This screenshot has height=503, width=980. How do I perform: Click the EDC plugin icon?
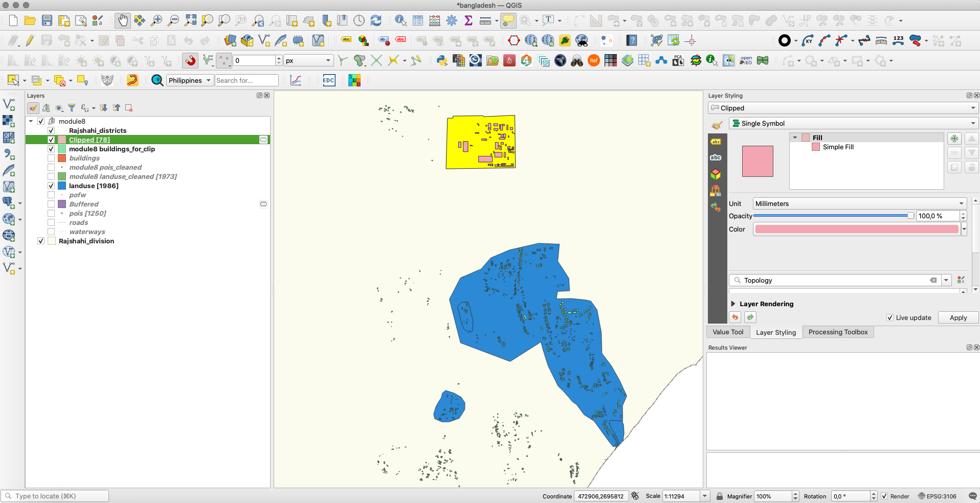coord(329,80)
